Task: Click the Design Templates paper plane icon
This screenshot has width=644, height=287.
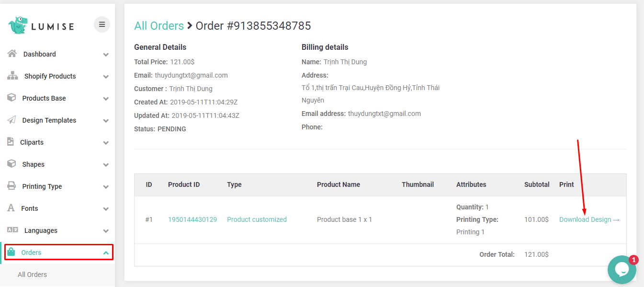Action: 12,120
